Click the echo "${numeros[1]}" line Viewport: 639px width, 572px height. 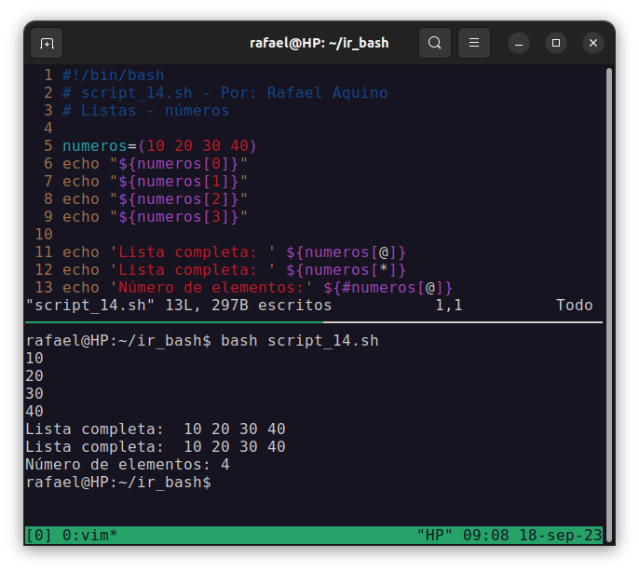coord(154,181)
